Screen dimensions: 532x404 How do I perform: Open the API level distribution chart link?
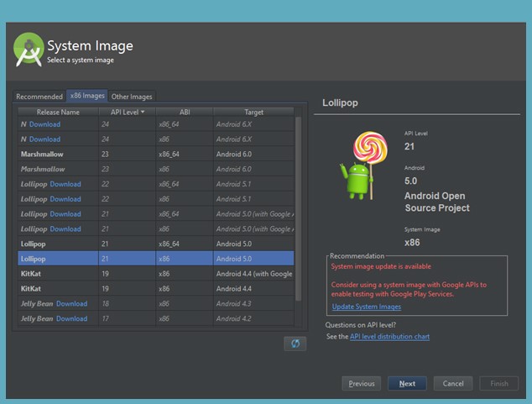coord(389,337)
